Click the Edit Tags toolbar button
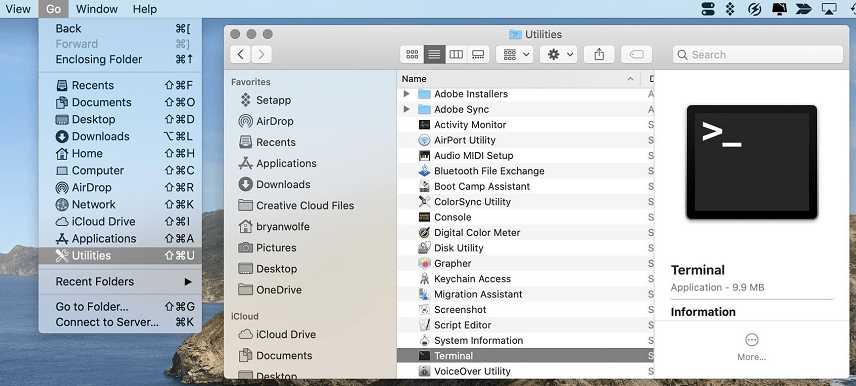The image size is (856, 386). coord(637,55)
